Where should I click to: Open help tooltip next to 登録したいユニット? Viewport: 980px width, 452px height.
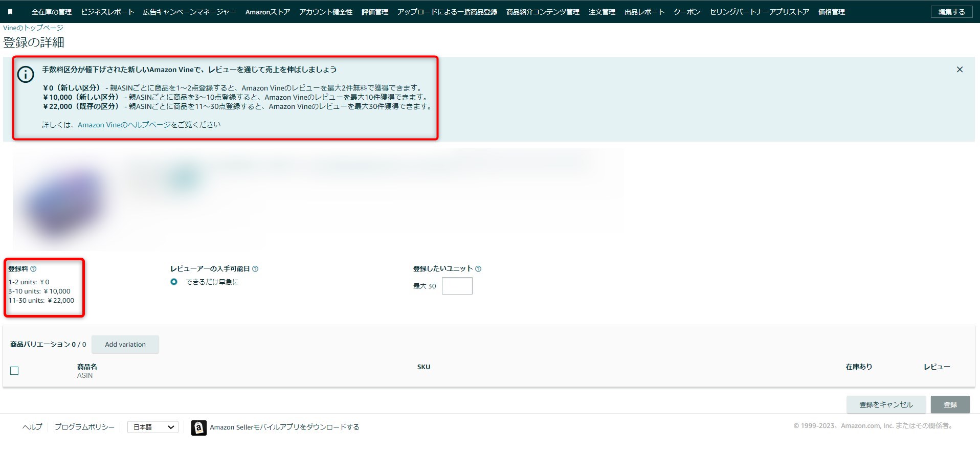[x=478, y=269]
